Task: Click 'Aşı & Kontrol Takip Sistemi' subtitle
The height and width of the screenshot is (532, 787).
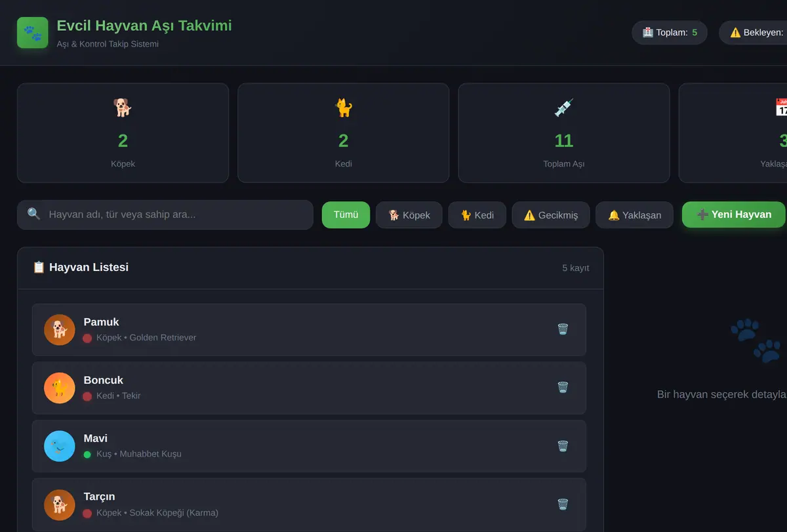Action: click(x=108, y=44)
